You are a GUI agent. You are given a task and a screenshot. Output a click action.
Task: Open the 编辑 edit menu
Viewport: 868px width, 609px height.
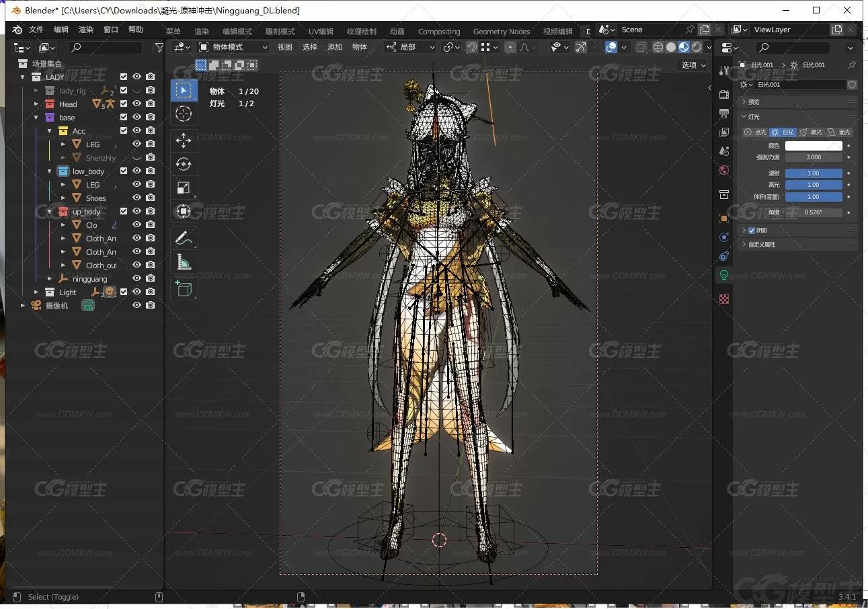pyautogui.click(x=61, y=30)
